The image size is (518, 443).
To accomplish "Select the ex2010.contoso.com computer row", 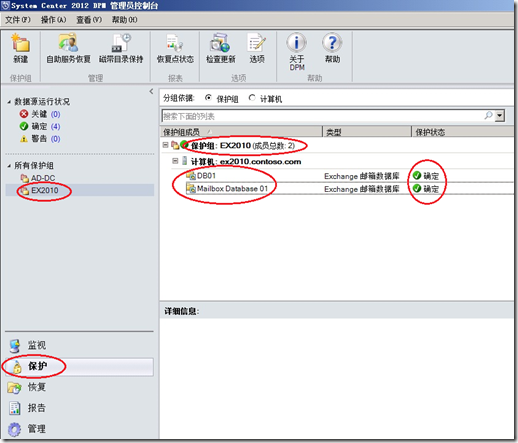I will pos(342,161).
